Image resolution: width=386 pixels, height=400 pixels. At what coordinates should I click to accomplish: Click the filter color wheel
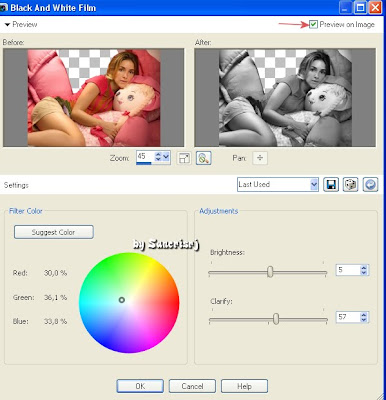coord(129,303)
